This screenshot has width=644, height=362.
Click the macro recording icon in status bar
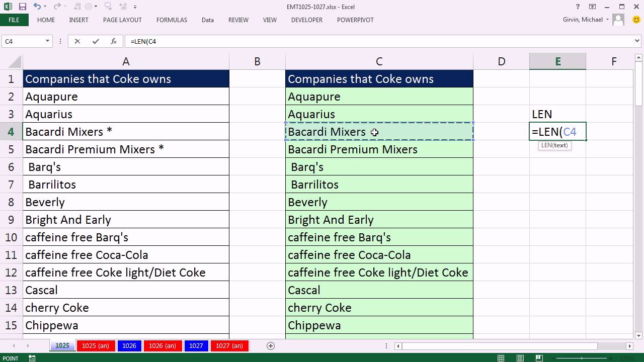coord(32,358)
